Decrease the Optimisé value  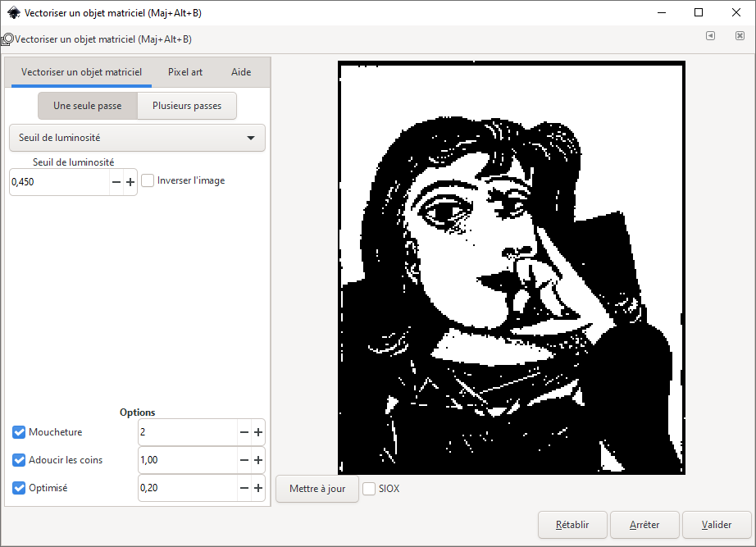coord(244,488)
